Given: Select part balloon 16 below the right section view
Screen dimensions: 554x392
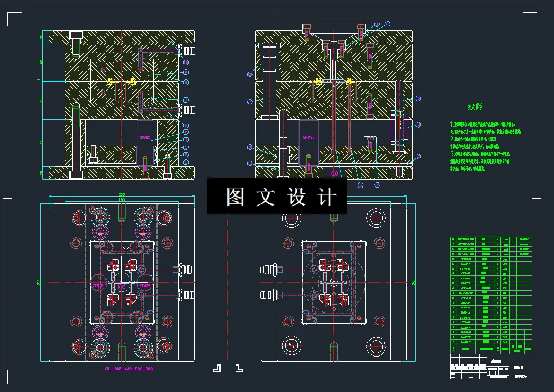Looking at the screenshot, I should pyautogui.click(x=377, y=185).
